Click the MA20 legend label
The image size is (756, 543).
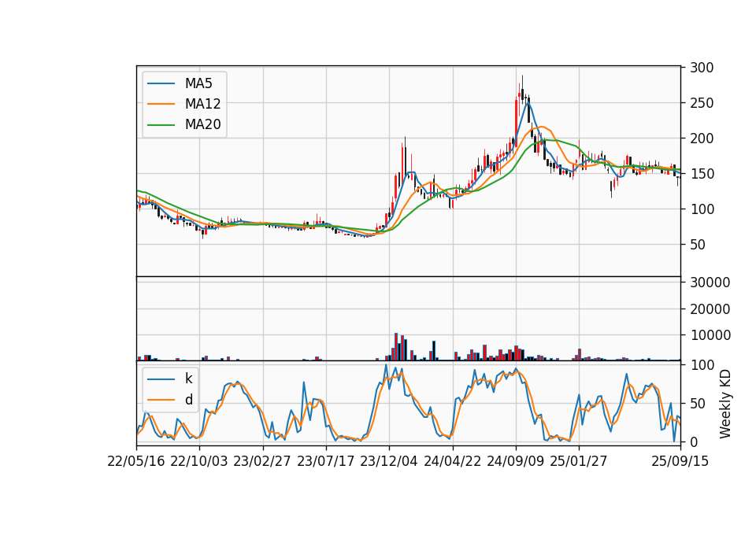(x=202, y=124)
